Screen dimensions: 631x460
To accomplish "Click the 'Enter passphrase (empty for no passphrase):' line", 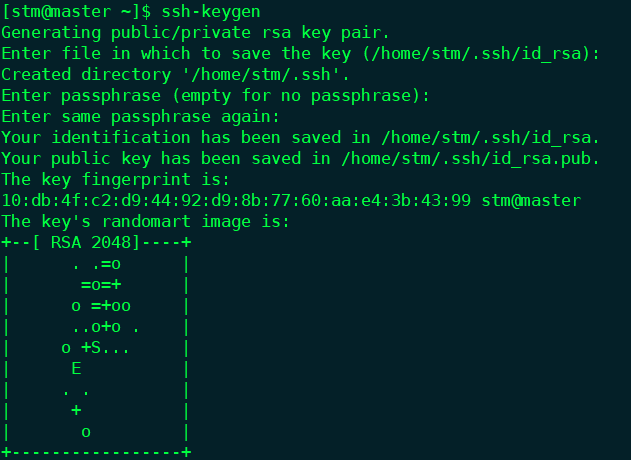I will pos(216,96).
